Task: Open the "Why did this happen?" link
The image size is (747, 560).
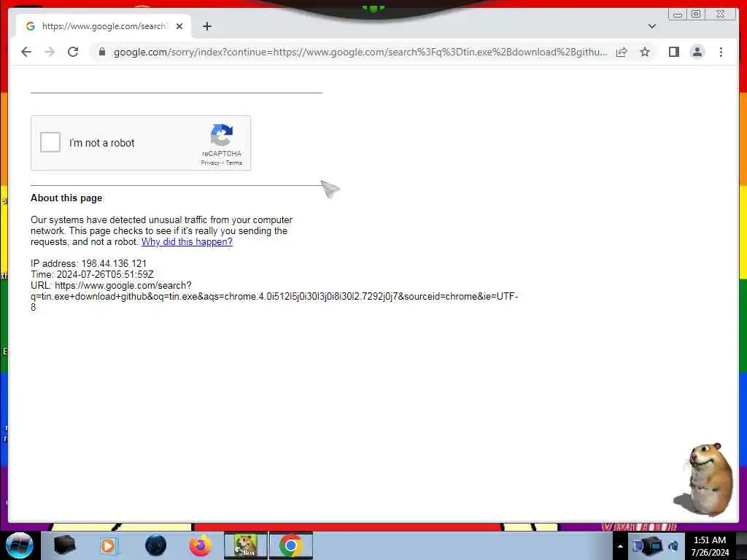Action: point(187,242)
